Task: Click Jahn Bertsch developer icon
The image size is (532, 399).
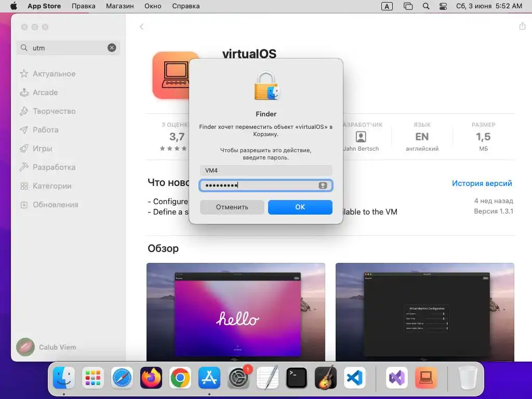Action: (361, 137)
